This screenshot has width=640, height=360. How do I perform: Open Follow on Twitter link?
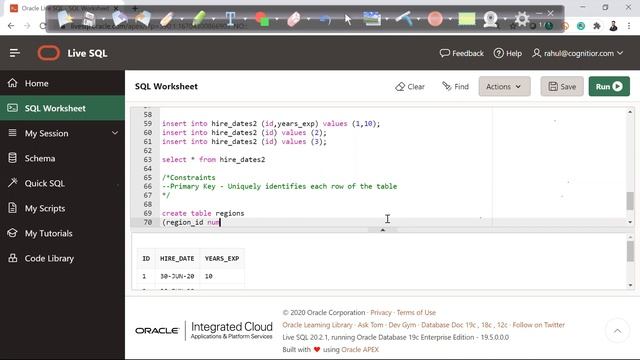pyautogui.click(x=538, y=325)
